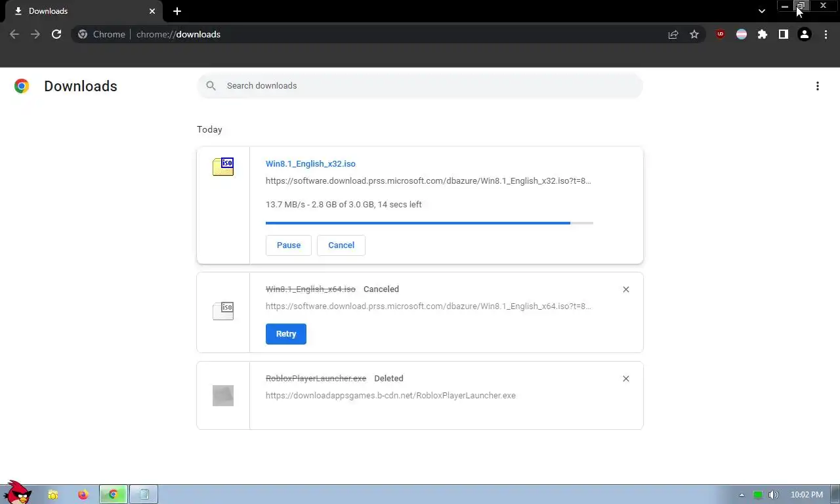Remove RobloxPlayerLauncher.exe from the list
The width and height of the screenshot is (840, 504).
[x=626, y=379]
